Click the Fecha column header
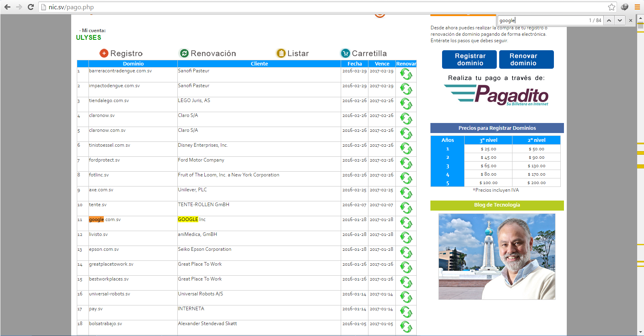Screen dimensions: 644x336 [355, 64]
